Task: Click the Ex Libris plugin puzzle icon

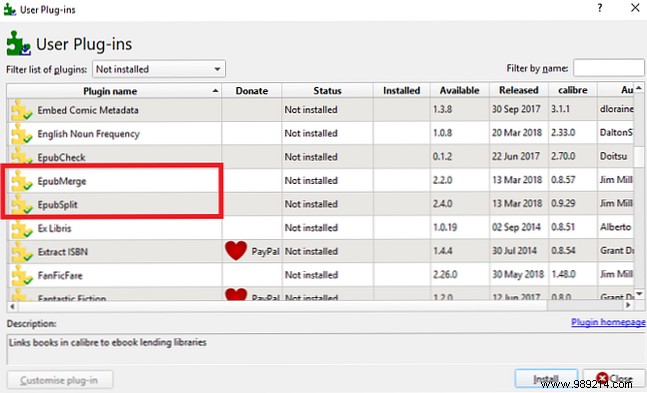Action: [x=21, y=228]
